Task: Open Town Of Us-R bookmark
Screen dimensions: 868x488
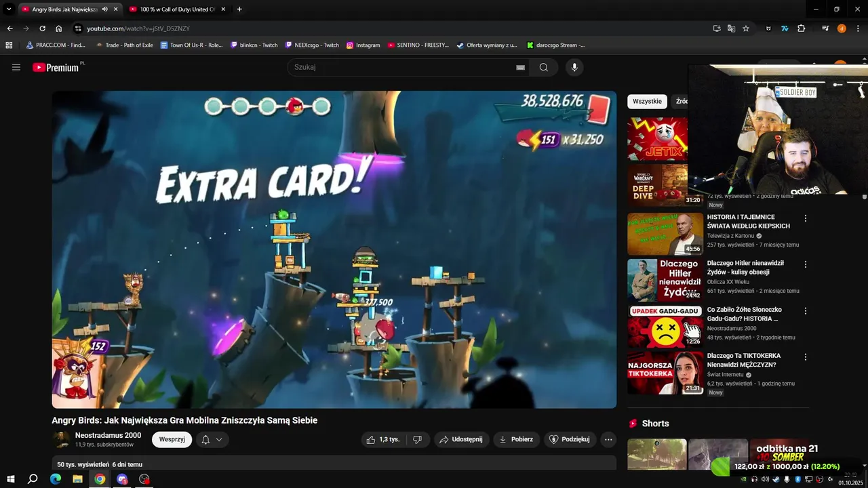Action: [192, 45]
